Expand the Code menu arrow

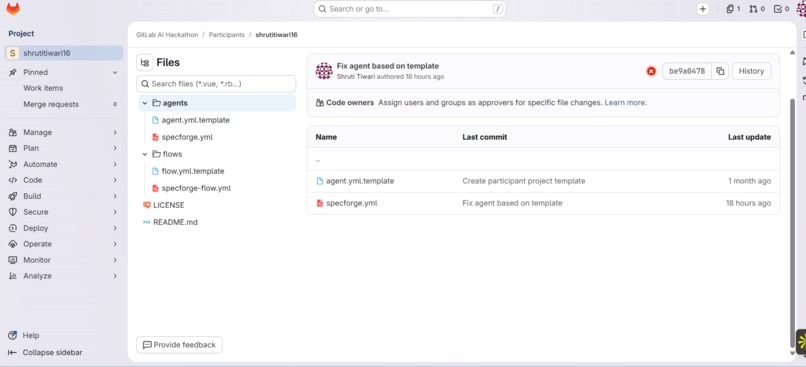coord(115,180)
